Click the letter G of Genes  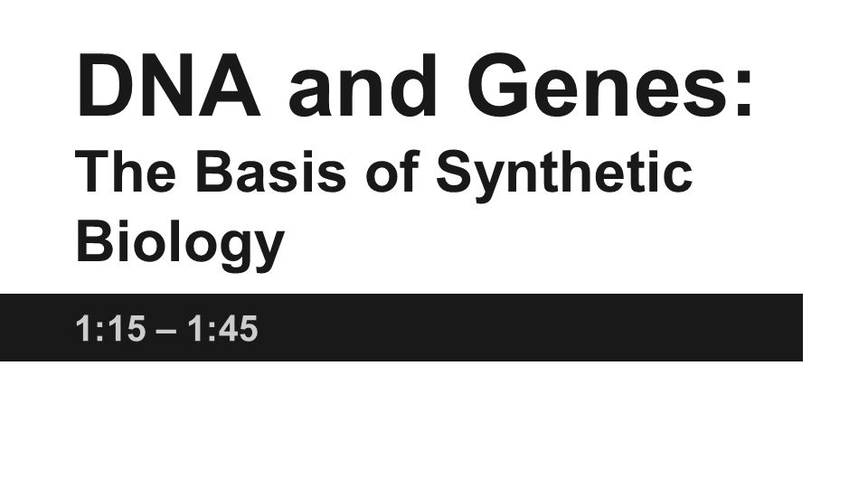(x=500, y=86)
